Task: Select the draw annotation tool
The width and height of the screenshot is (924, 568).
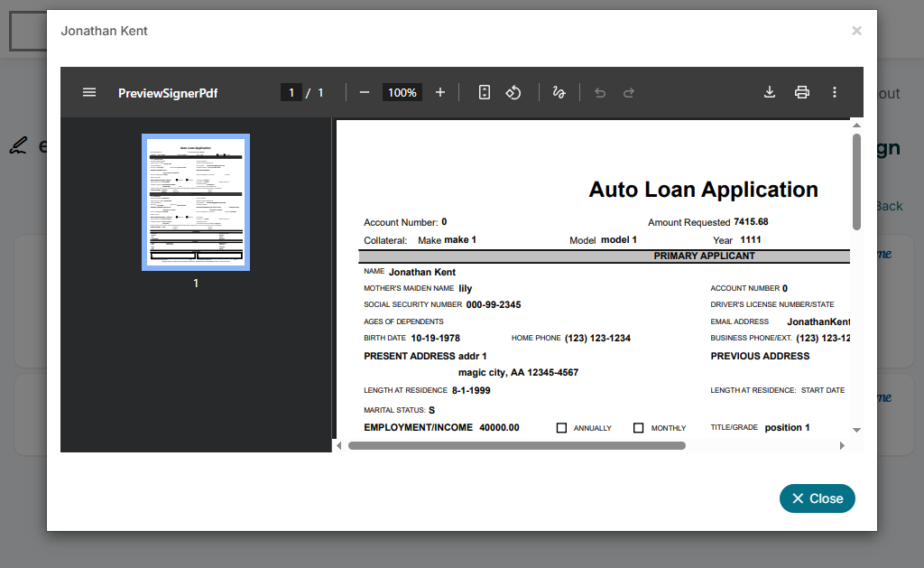Action: pyautogui.click(x=559, y=92)
